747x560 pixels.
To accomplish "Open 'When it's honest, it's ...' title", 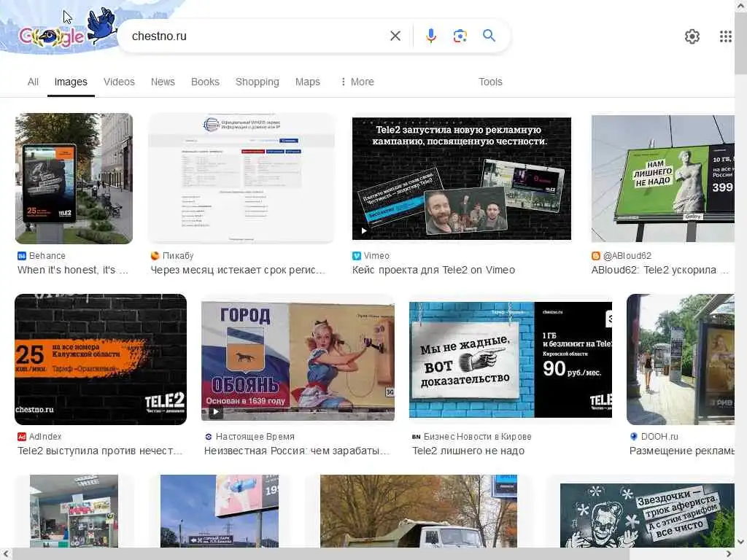I will tap(73, 270).
